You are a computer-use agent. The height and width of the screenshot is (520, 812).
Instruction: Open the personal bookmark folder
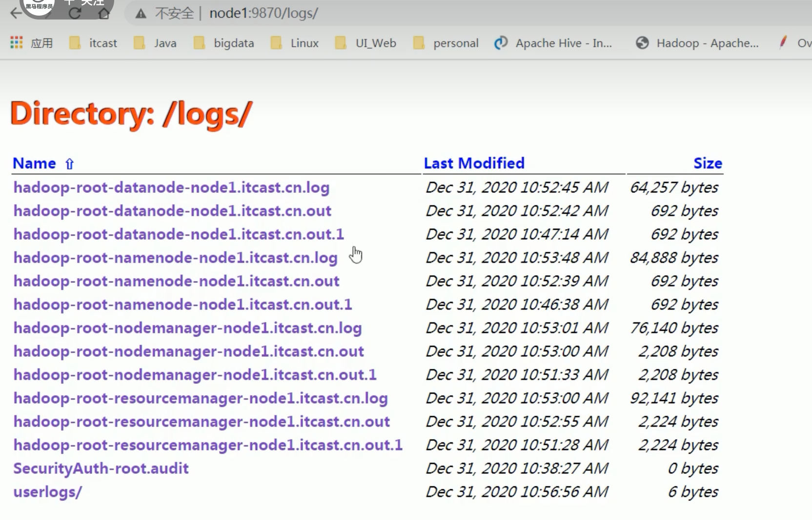[446, 43]
